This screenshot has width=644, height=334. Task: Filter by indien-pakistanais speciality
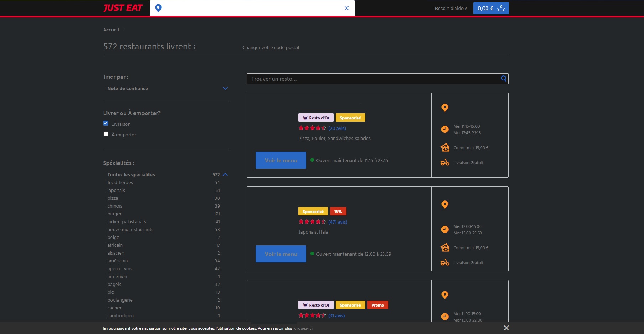[x=126, y=221]
